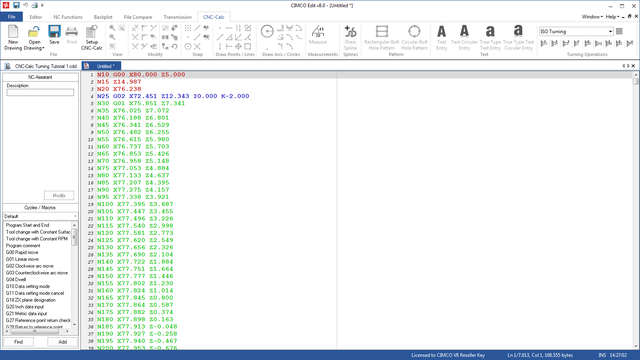Click line N10 G00 X80.000 Z5.000

click(x=141, y=74)
